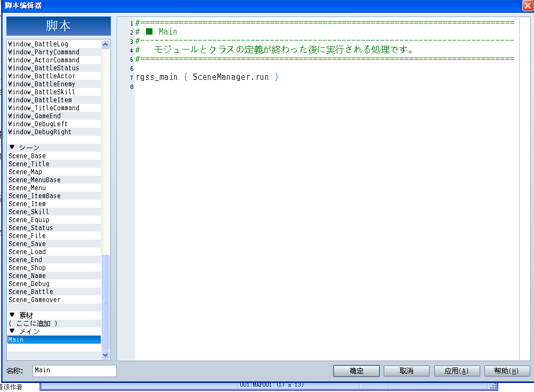Select Scene_ItemBase script
The height and width of the screenshot is (392, 534).
point(54,196)
